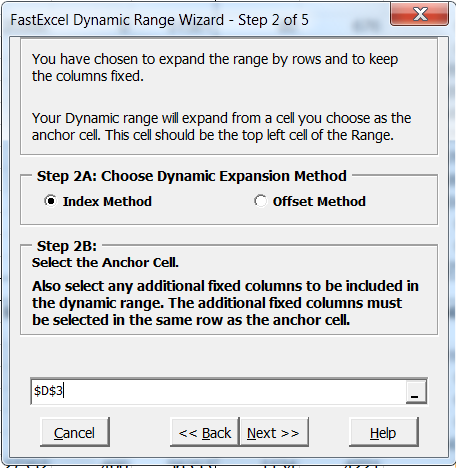The height and width of the screenshot is (468, 456).
Task: Place cursor in the $D$3 reference text
Action: click(48, 391)
